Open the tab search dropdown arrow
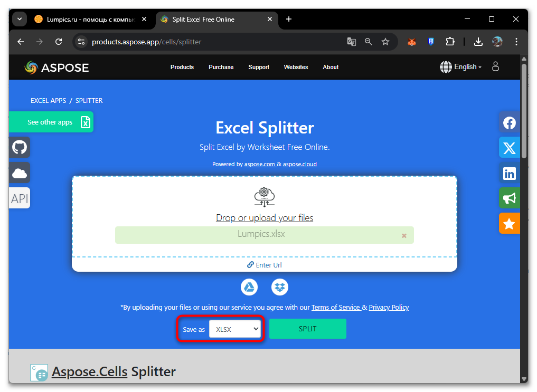Screen dimensions: 537x392 (20, 20)
